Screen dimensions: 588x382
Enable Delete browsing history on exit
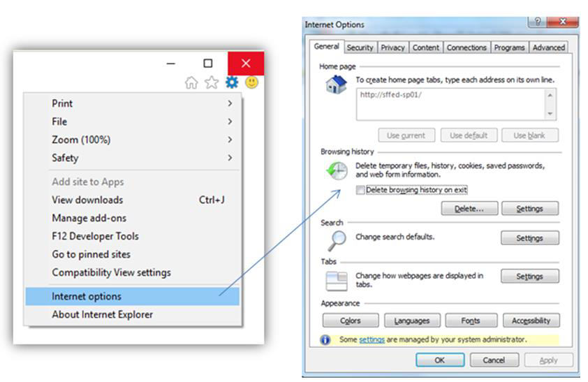360,190
